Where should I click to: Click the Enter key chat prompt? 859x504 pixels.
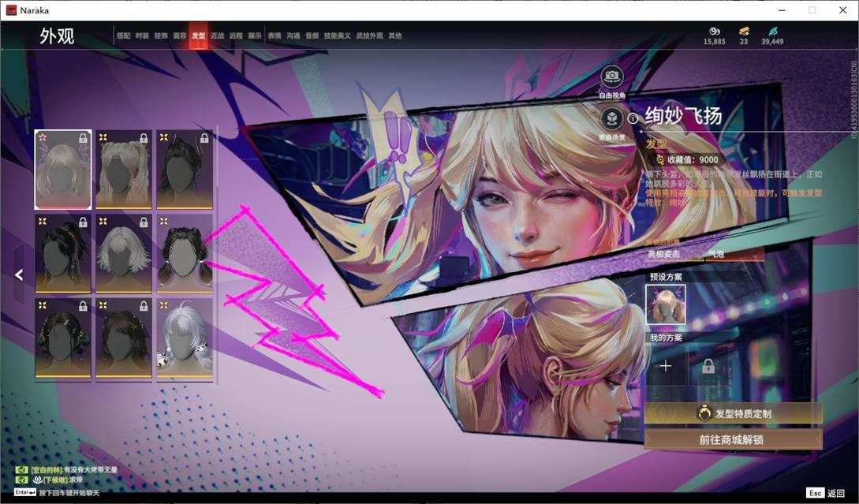(57, 492)
